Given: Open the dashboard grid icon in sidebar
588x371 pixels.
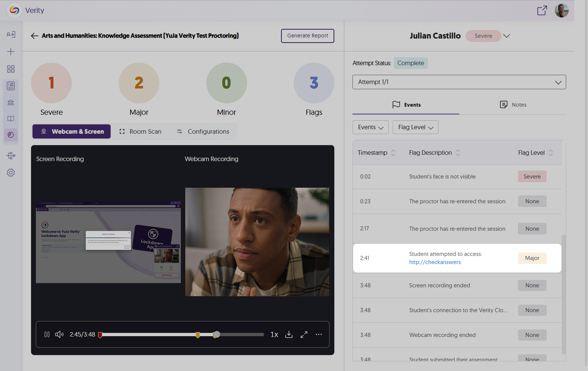Looking at the screenshot, I should (x=11, y=69).
